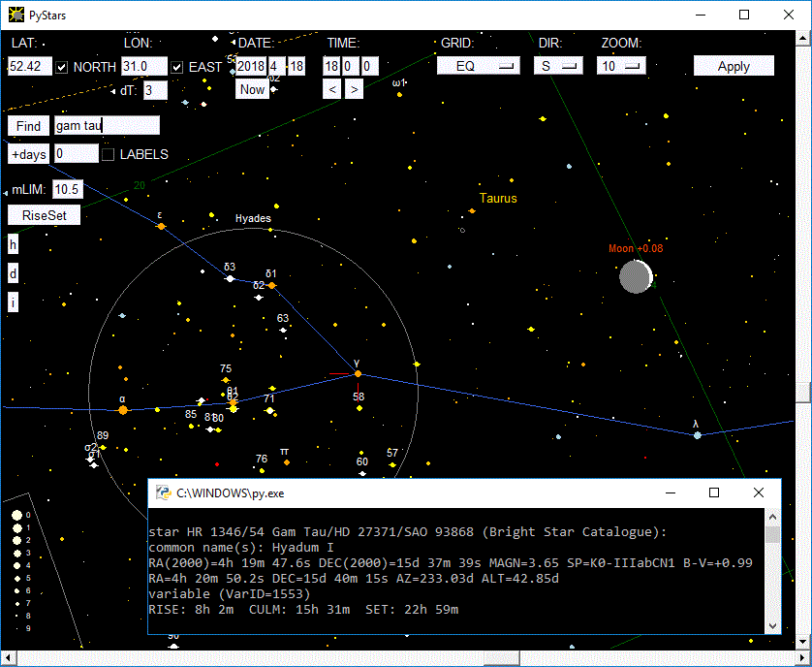Step time forward with the > button
The height and width of the screenshot is (667, 812).
coord(355,89)
